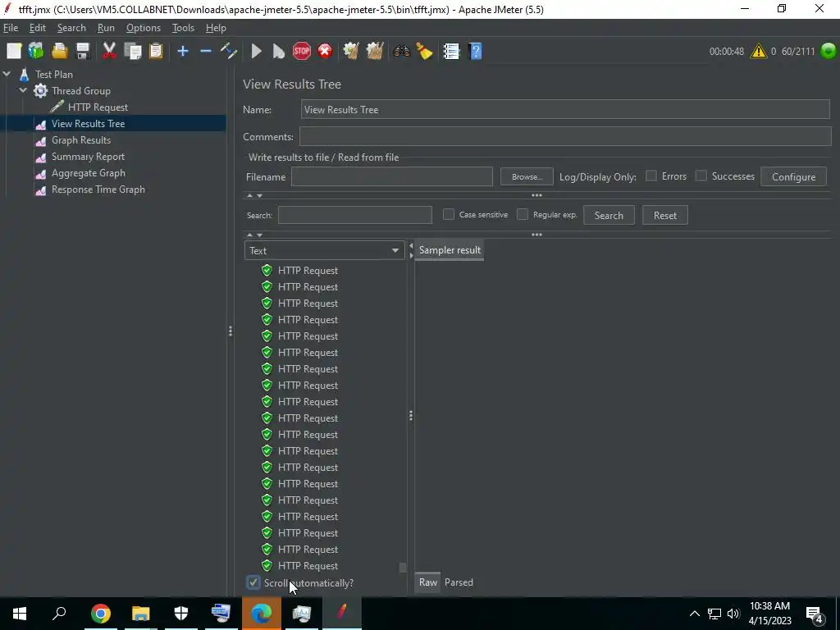Collapse all with the minus icon

tap(206, 52)
